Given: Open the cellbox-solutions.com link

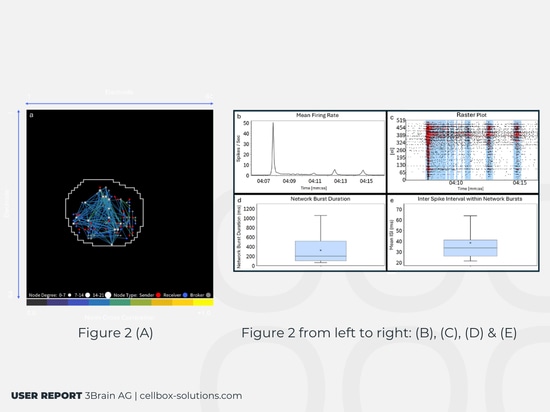Looking at the screenshot, I should (x=191, y=396).
